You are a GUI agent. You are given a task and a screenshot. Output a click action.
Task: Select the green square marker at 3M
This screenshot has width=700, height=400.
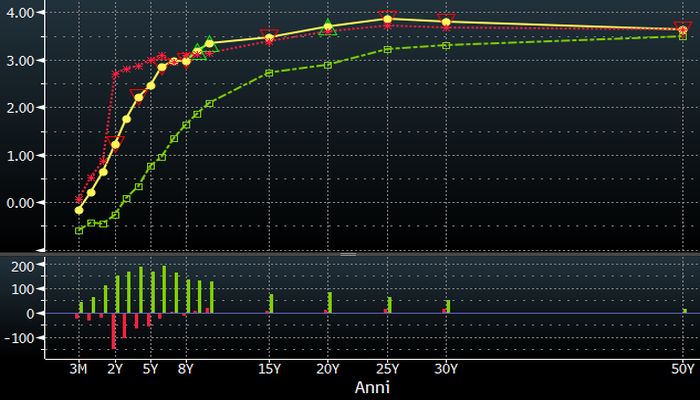coord(79,231)
